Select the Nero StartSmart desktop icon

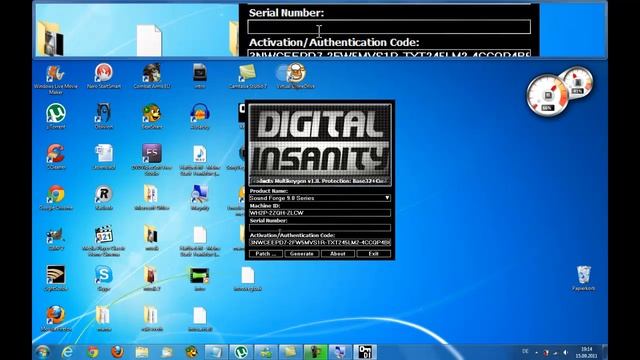(x=104, y=76)
